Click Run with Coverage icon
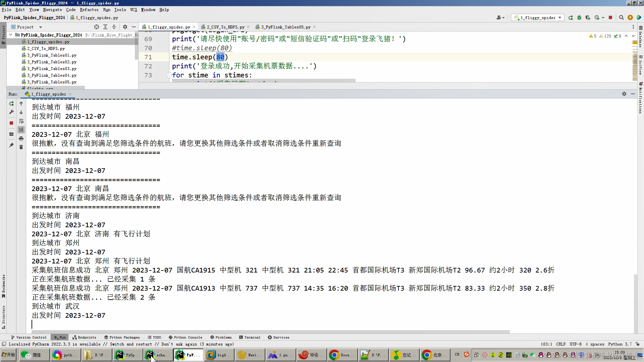This screenshot has height=362, width=644. (588, 18)
